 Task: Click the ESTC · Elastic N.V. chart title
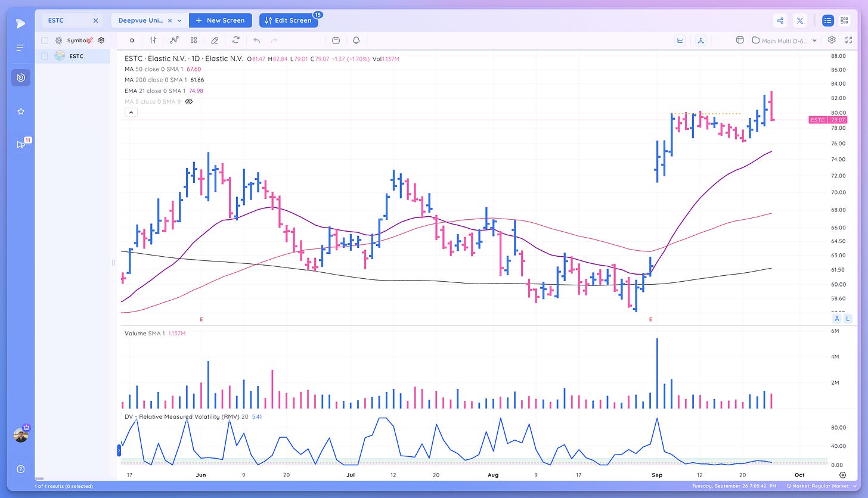pos(184,58)
